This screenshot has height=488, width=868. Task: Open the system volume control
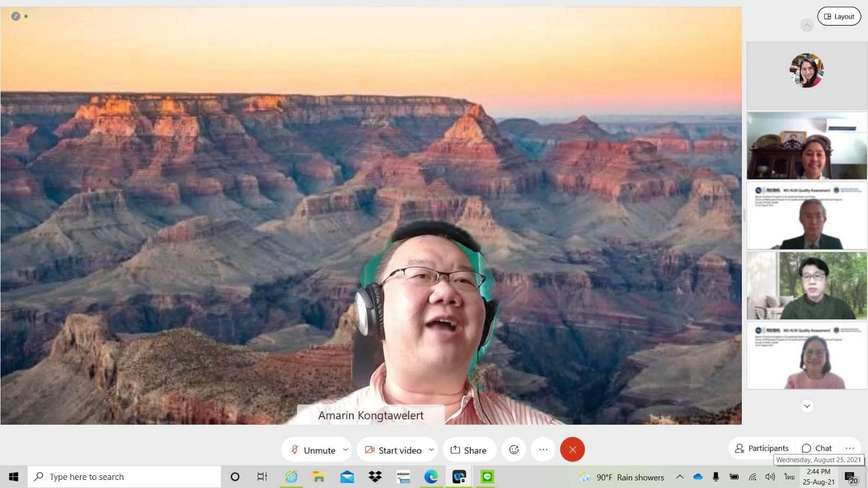tap(770, 477)
